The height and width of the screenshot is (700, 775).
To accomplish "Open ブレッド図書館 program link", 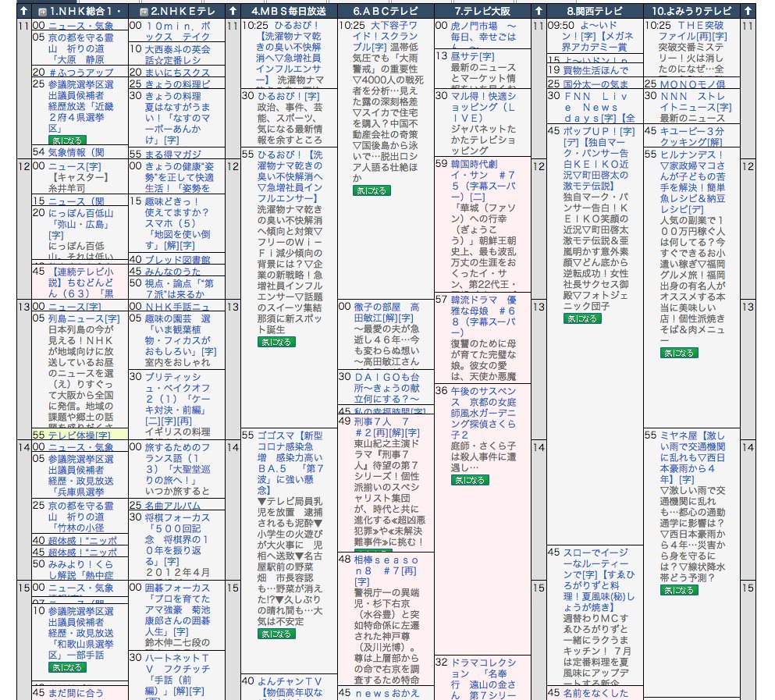I will pyautogui.click(x=177, y=259).
